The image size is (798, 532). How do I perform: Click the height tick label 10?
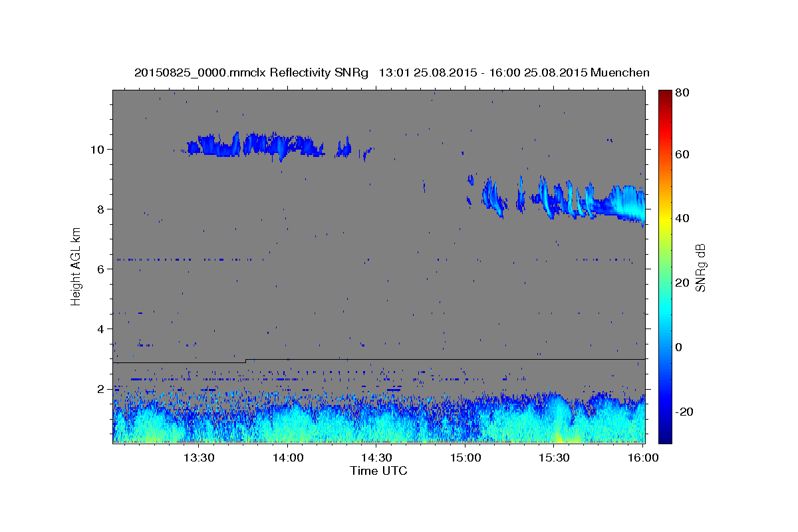coord(98,149)
